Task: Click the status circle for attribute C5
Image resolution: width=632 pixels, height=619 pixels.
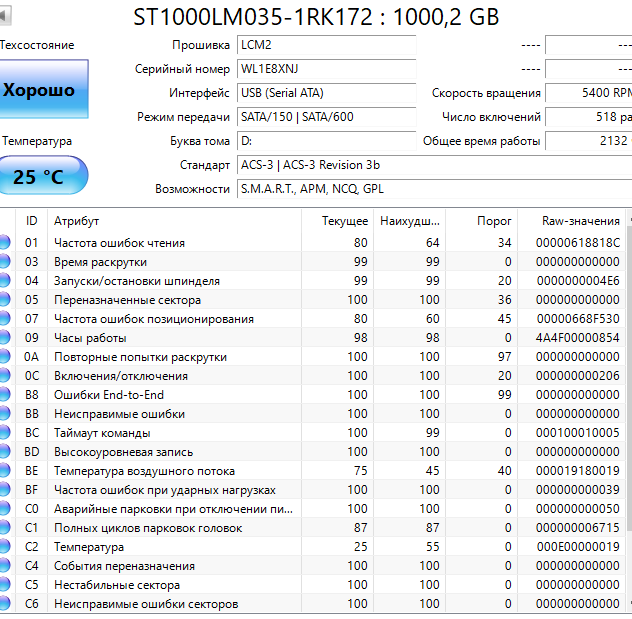Action: tap(4, 584)
